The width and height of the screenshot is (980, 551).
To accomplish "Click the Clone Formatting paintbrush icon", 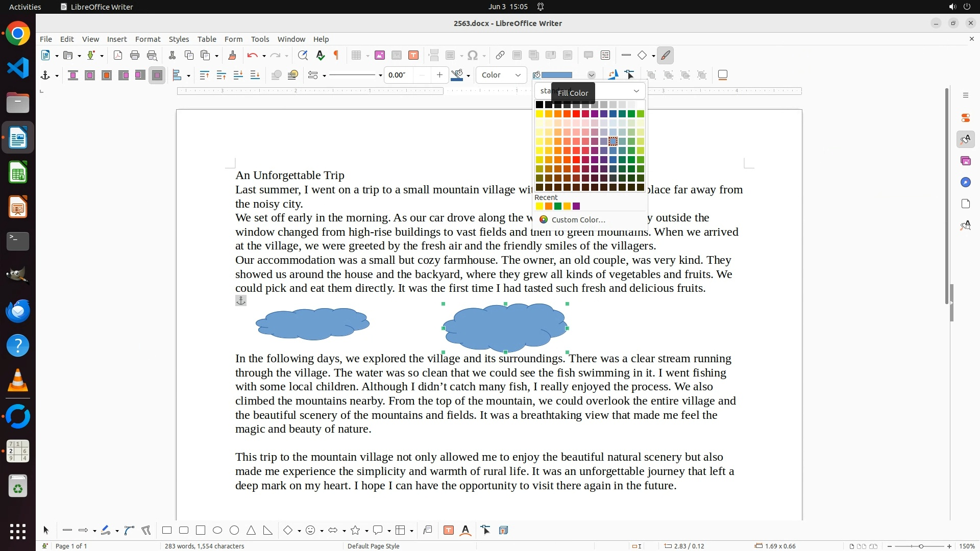I will [232, 55].
